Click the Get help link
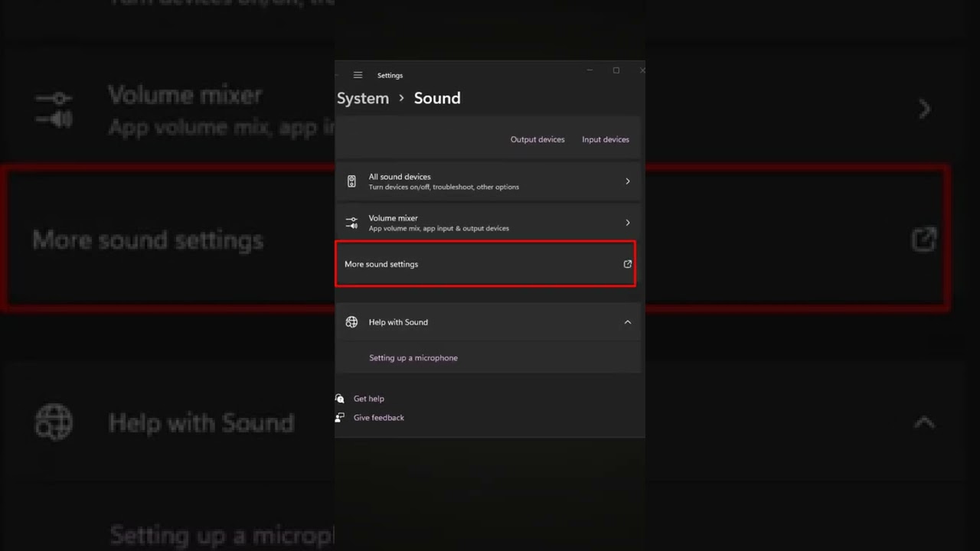The width and height of the screenshot is (980, 551). tap(369, 399)
